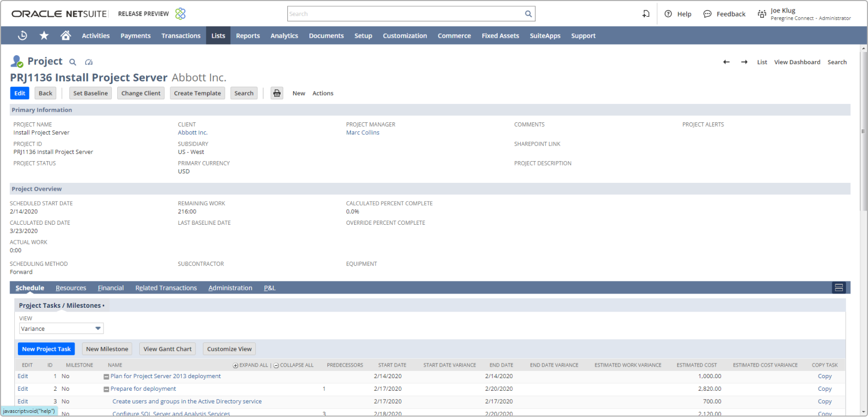Collapse the Prepare for deployment task row
This screenshot has width=868, height=417.
point(106,389)
